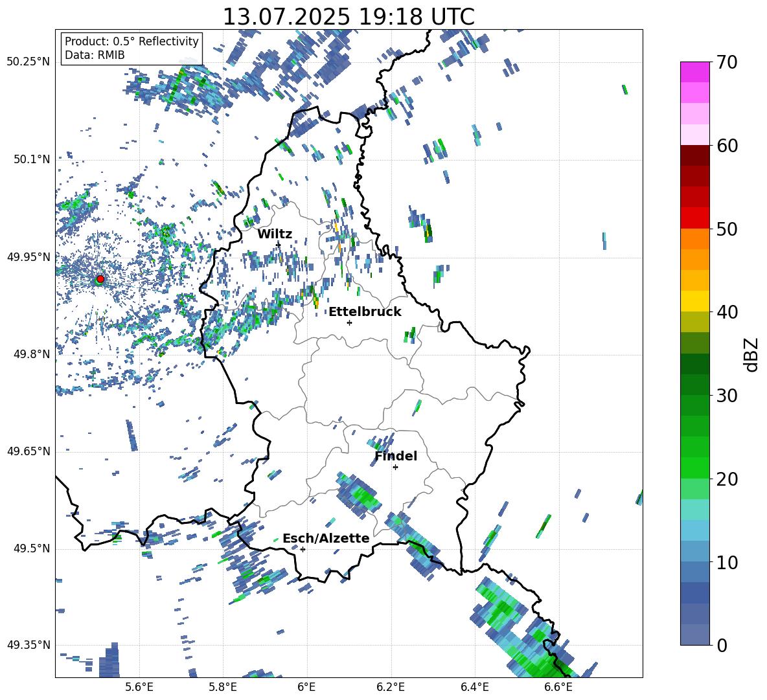This screenshot has width=767, height=700.
Task: Click the 70 tick on colorbar
Action: (x=727, y=62)
